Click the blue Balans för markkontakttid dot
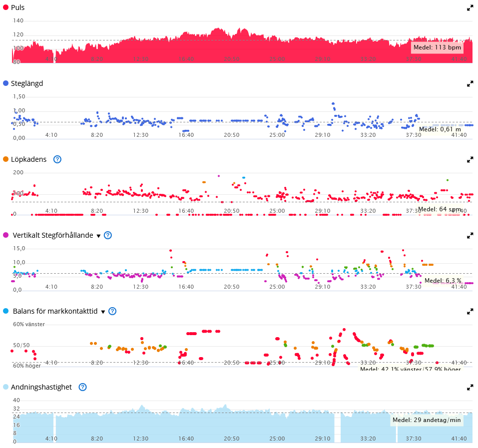Viewport: 478px width, 448px height. [5, 311]
